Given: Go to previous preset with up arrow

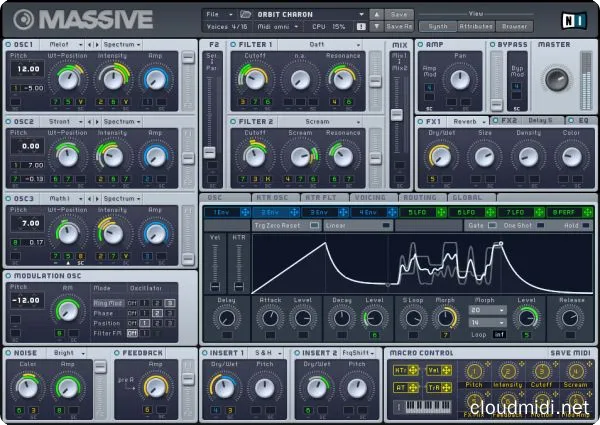Looking at the screenshot, I should tap(377, 15).
